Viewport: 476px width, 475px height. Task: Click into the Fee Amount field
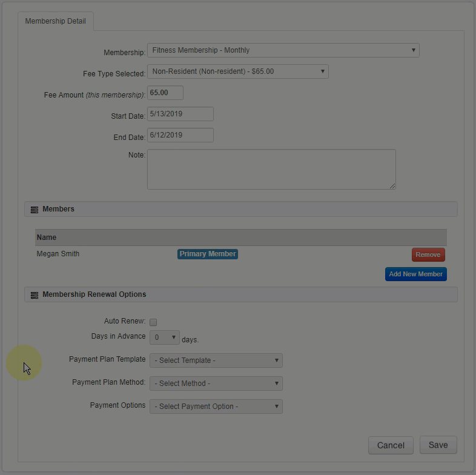pos(165,93)
